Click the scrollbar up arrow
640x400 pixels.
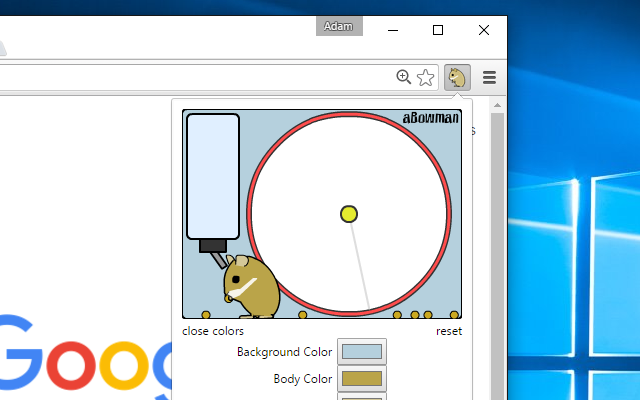click(x=497, y=105)
